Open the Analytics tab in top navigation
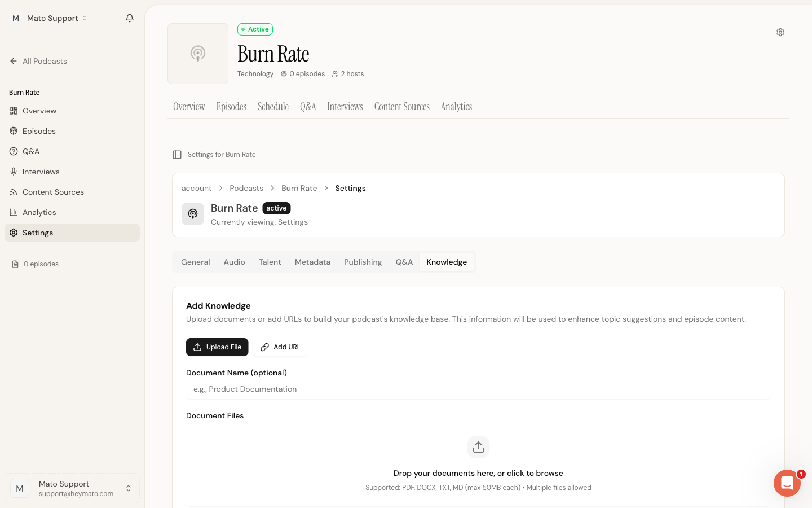Viewport: 812px width, 508px height. [456, 107]
